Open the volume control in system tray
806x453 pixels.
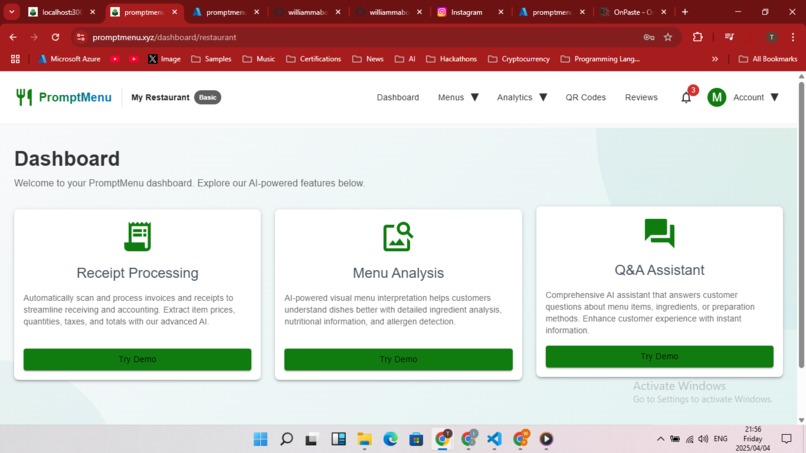tap(703, 439)
